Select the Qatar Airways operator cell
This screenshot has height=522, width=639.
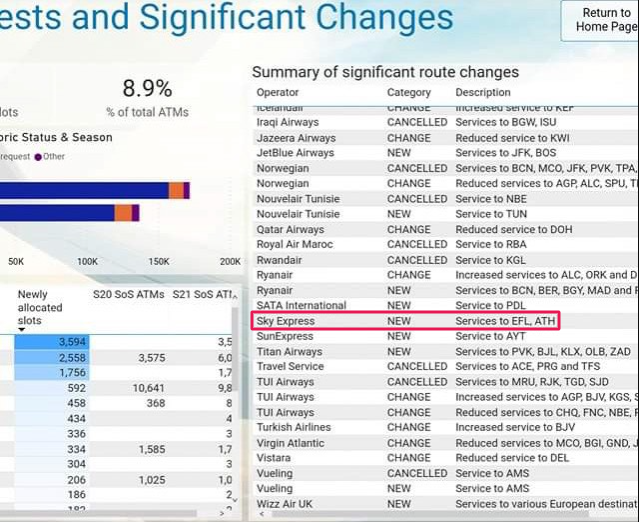click(290, 229)
